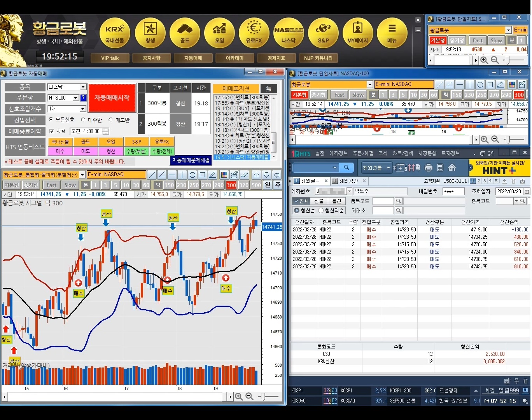Screen dimensions: 532x420
Task: Open the NASDAQ round gold icon
Action: pyautogui.click(x=288, y=33)
